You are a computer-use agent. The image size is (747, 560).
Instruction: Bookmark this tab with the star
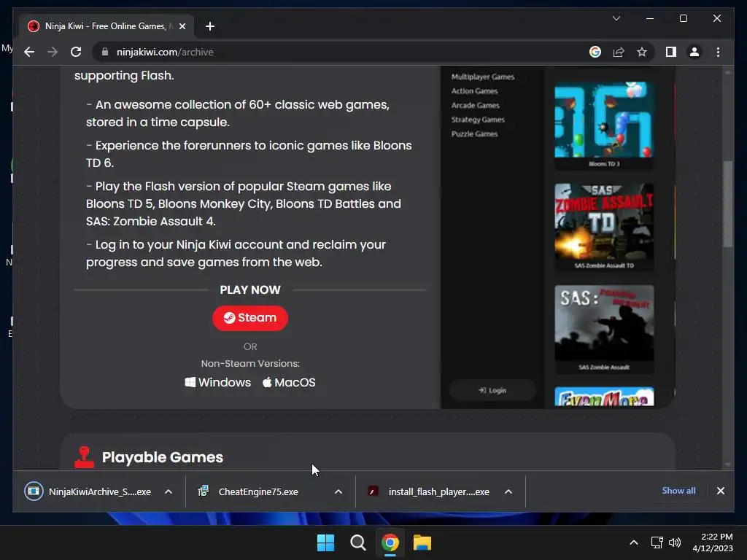click(x=642, y=52)
